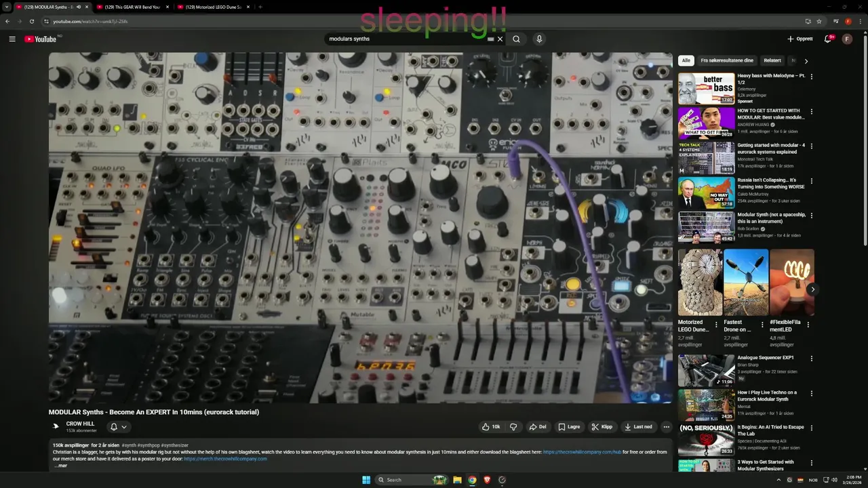Clear the search text with X
The width and height of the screenshot is (868, 488).
tap(500, 39)
